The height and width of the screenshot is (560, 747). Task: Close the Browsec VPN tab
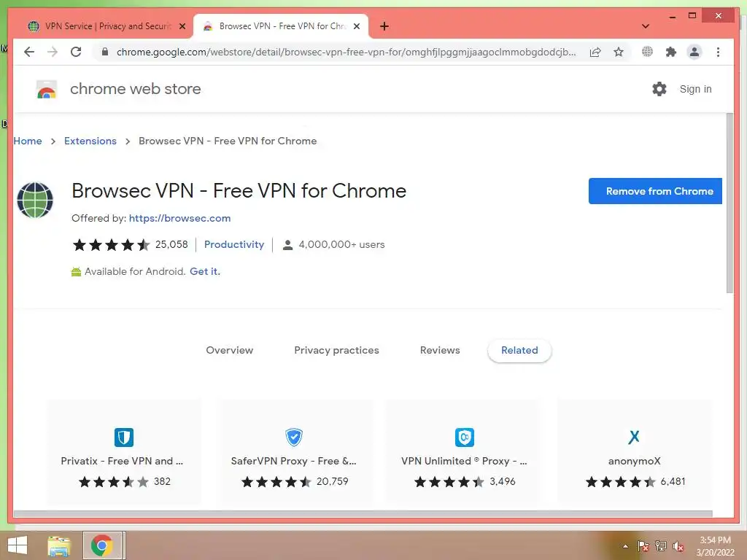click(x=356, y=26)
